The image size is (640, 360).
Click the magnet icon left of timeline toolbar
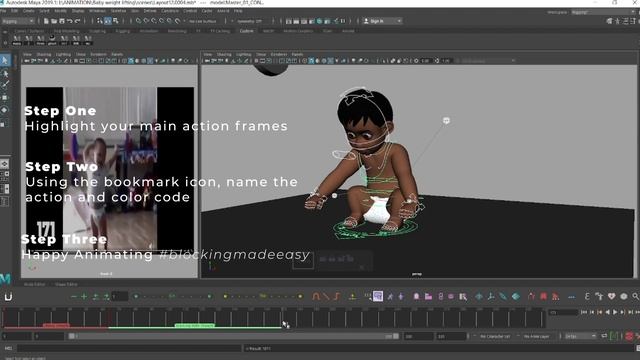8,297
